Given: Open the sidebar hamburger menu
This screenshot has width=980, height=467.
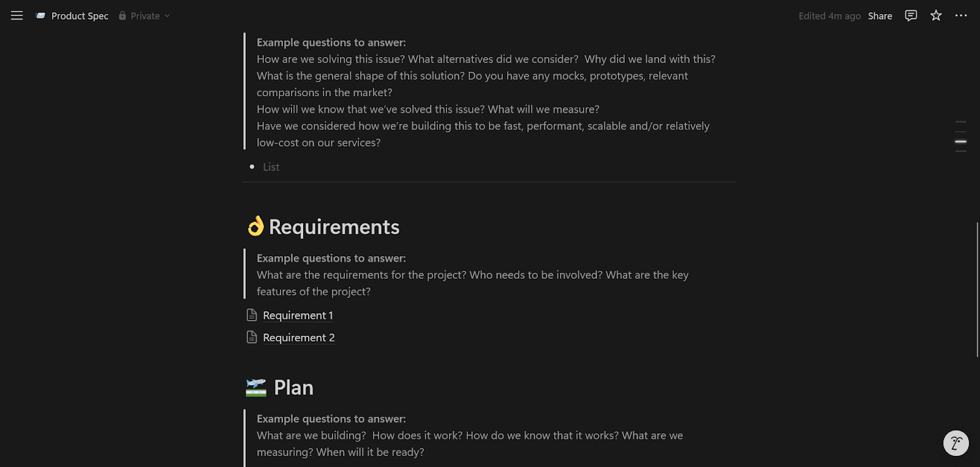Looking at the screenshot, I should pos(17,16).
